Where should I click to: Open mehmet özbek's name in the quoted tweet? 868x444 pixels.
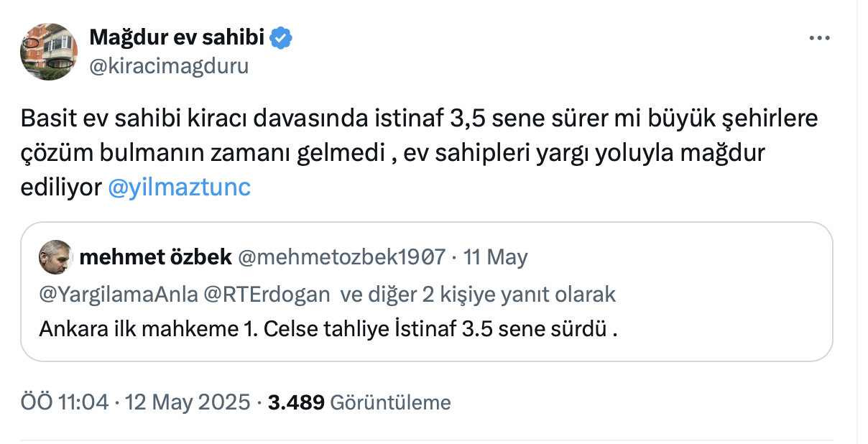pyautogui.click(x=155, y=257)
